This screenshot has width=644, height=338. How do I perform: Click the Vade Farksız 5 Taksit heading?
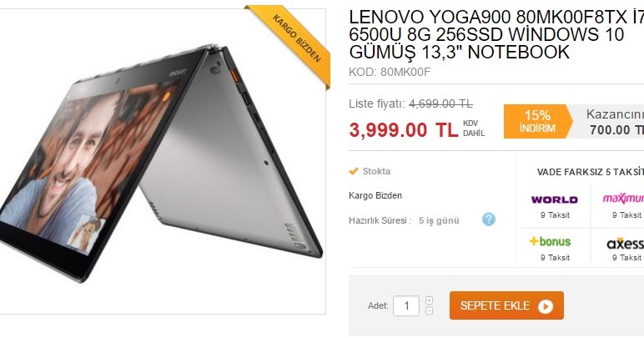coord(591,172)
